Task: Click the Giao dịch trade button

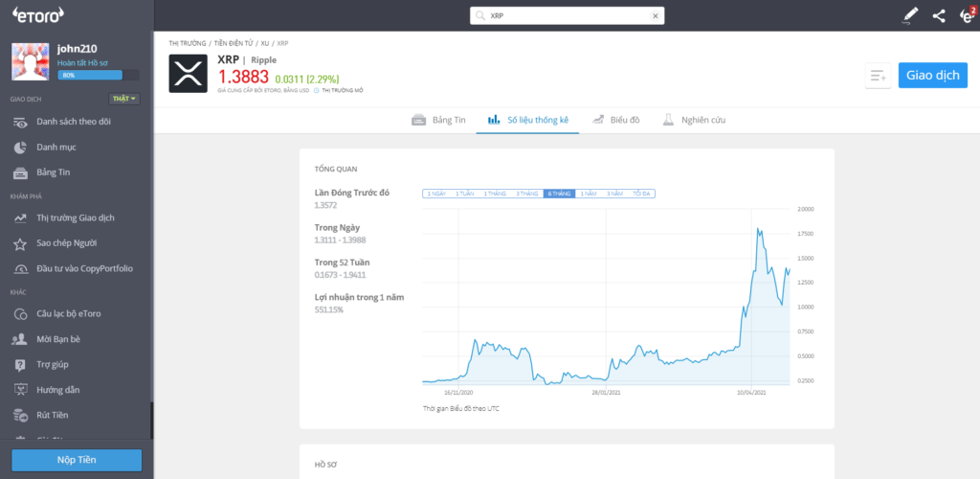Action: click(x=932, y=75)
